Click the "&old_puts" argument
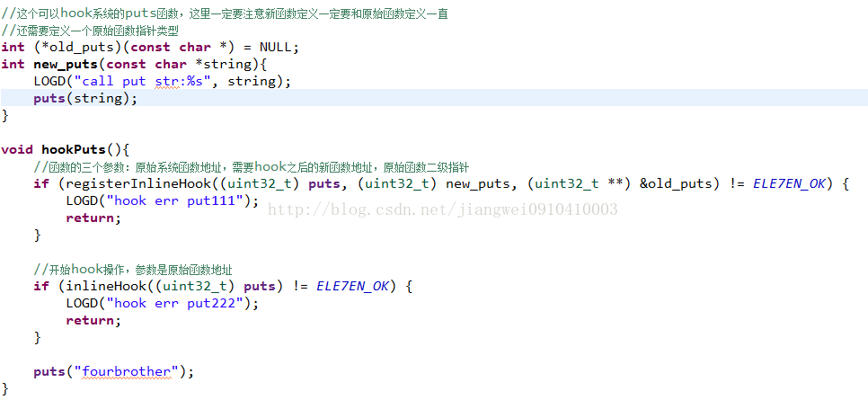This screenshot has width=868, height=400. [675, 184]
